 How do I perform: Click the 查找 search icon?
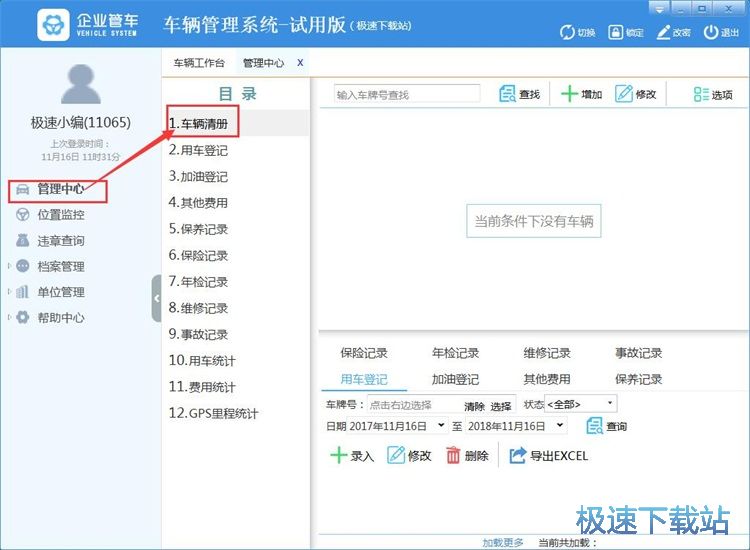507,94
